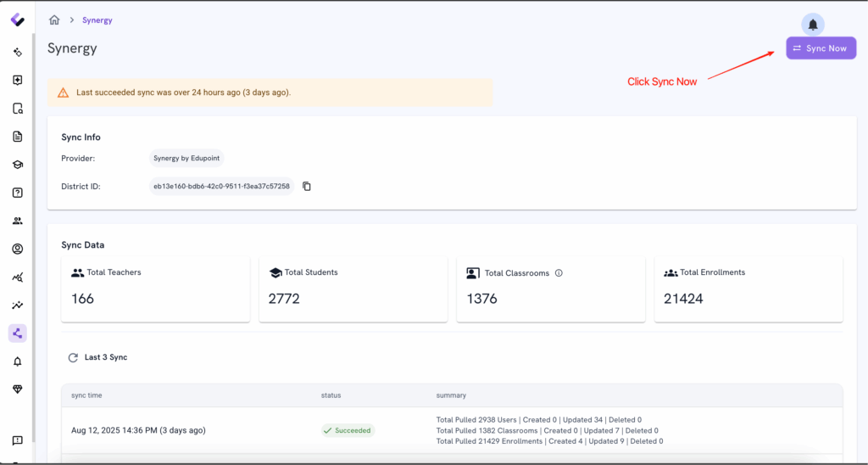
Task: Select the highlighted share/integrations sidebar icon
Action: (17, 333)
